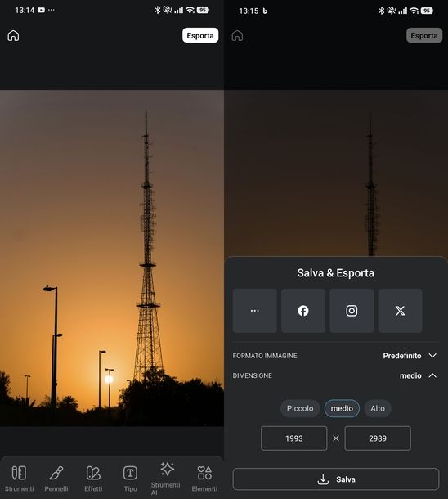The height and width of the screenshot is (499, 448).
Task: Go home via left house icon
Action: pyautogui.click(x=13, y=36)
